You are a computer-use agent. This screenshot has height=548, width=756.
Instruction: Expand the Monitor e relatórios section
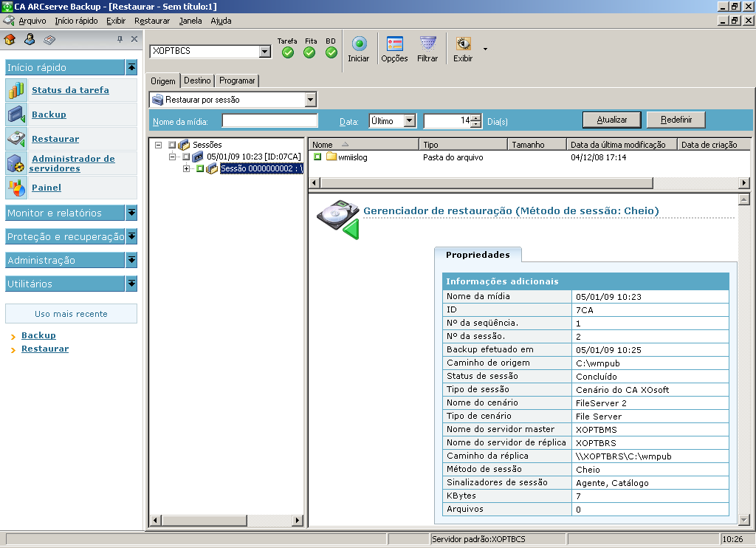tap(131, 213)
